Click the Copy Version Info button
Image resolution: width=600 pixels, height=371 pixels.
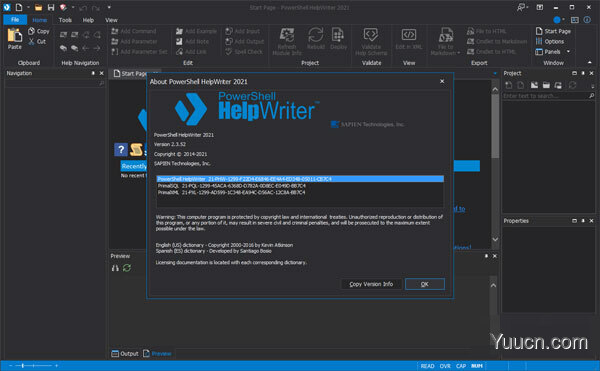[x=371, y=284]
